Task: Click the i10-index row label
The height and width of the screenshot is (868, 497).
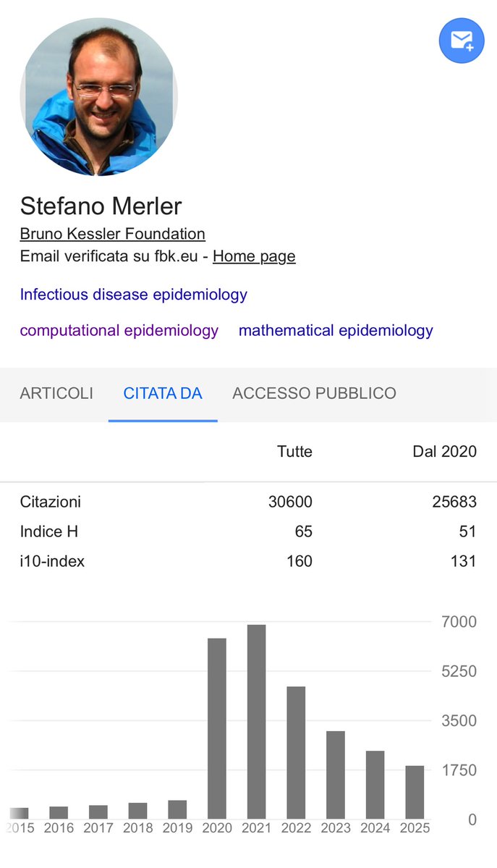Action: click(x=52, y=561)
